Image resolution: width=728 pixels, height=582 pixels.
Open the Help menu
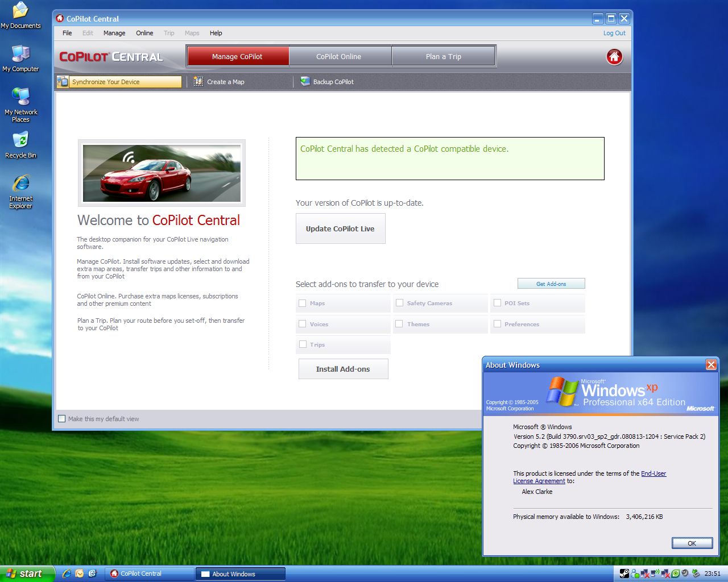coord(216,33)
